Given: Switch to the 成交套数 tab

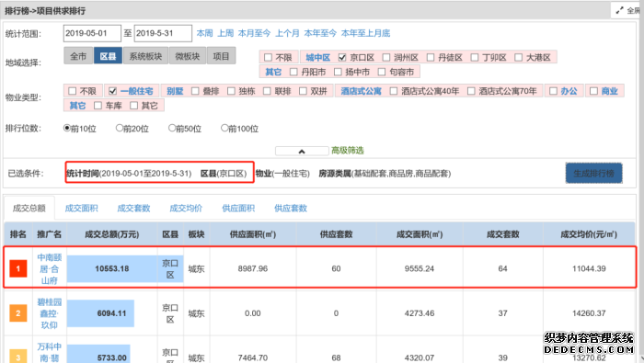Looking at the screenshot, I should coord(134,209).
